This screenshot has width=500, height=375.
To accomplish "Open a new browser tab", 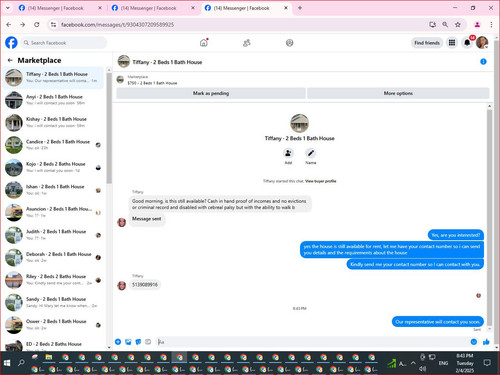I will (300, 8).
